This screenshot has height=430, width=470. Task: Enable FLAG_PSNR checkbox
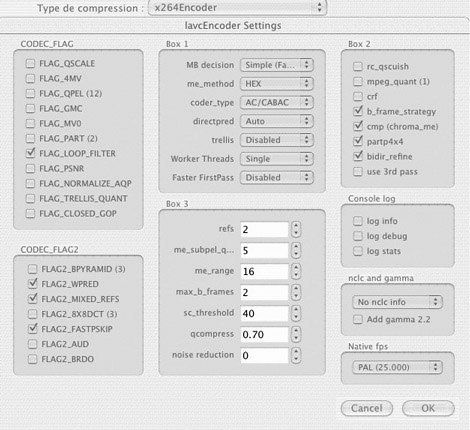pyautogui.click(x=30, y=168)
